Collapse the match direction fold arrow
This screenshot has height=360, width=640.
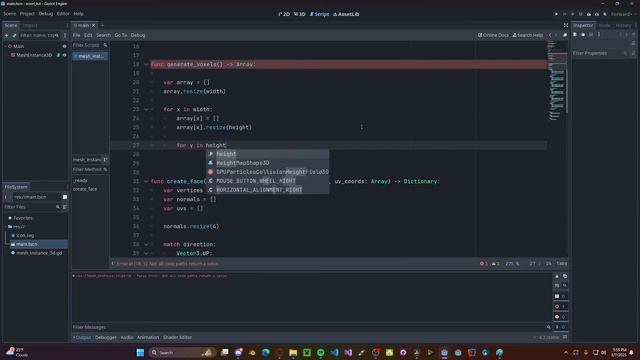coord(146,244)
